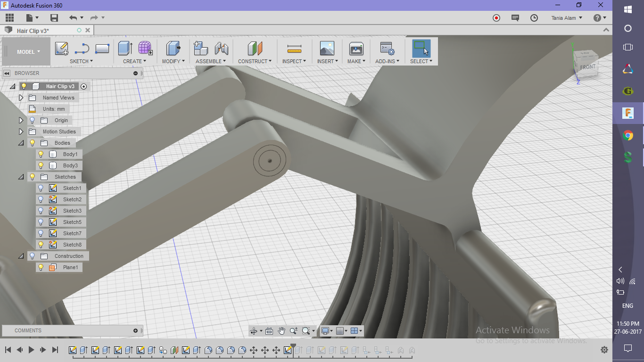Open the Data Panel grid icon
644x362 pixels.
[9, 18]
